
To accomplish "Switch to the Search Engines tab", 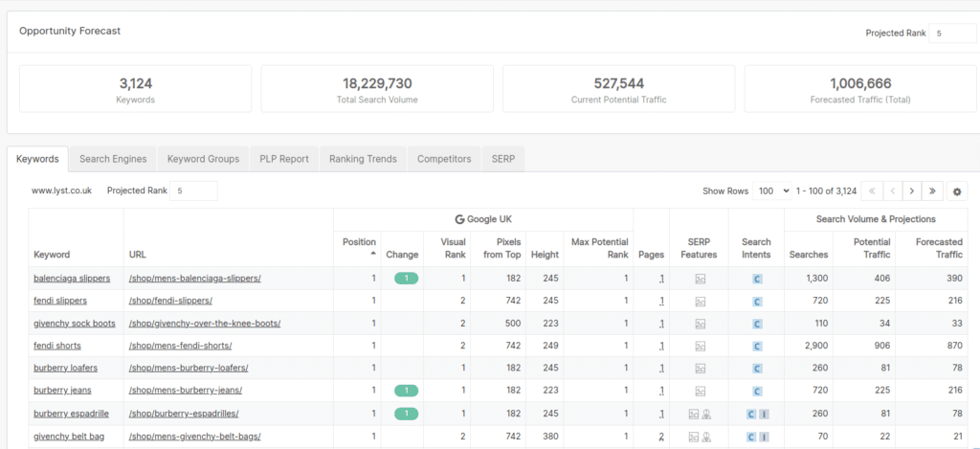I will coord(113,159).
